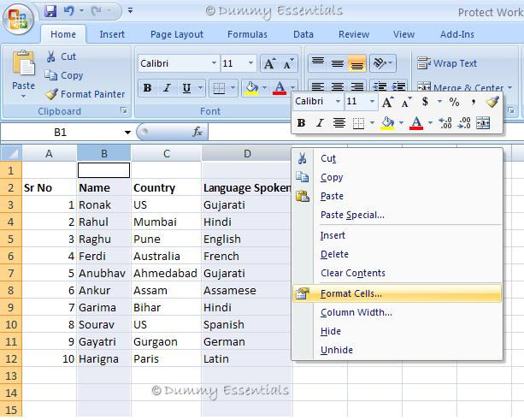Customize Quick Access Toolbar dropdown
This screenshot has width=524, height=420.
click(x=130, y=11)
